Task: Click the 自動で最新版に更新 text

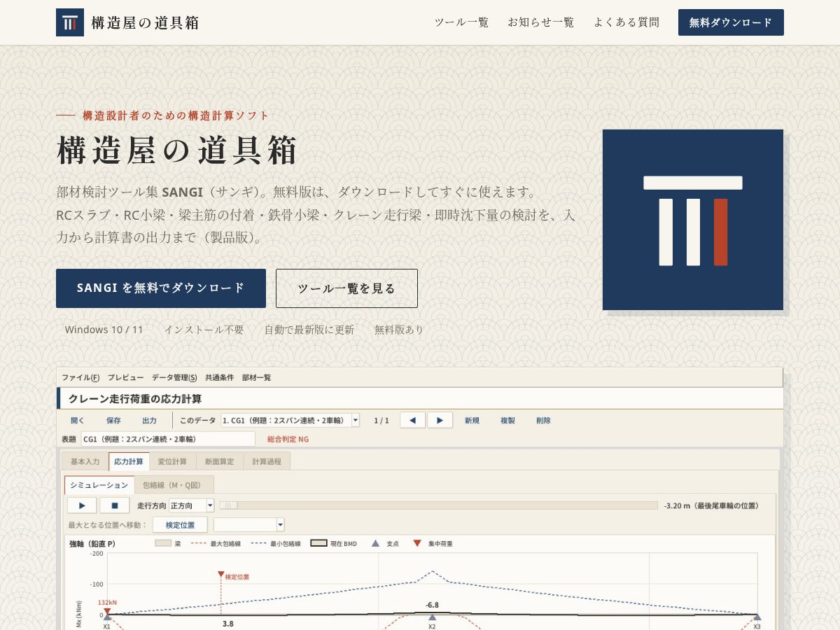Action: pos(309,330)
